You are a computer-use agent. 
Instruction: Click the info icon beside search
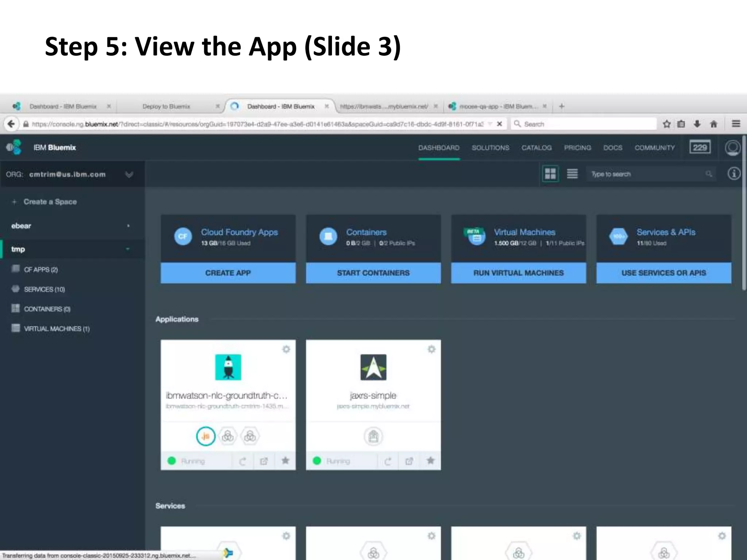(734, 174)
